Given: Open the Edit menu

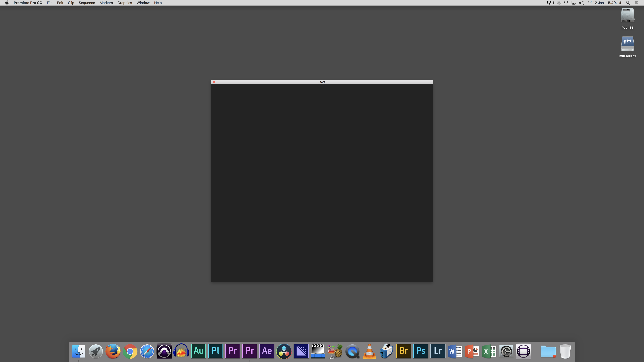Looking at the screenshot, I should coord(60,3).
